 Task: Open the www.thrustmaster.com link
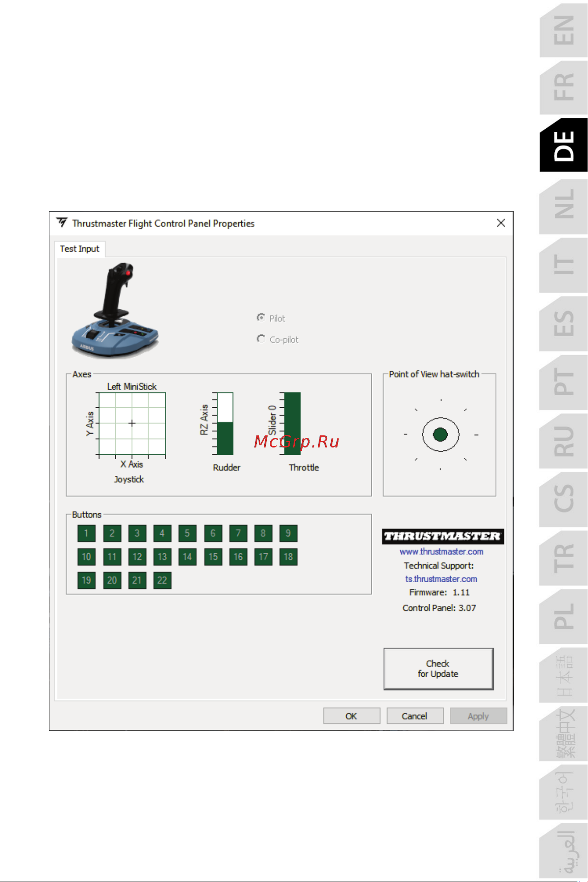(x=441, y=552)
